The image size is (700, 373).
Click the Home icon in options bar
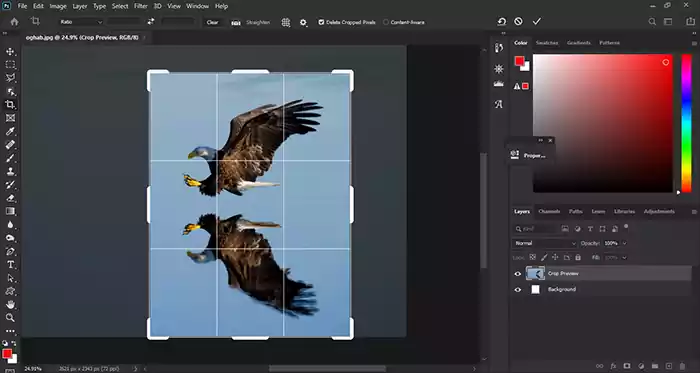pos(14,21)
